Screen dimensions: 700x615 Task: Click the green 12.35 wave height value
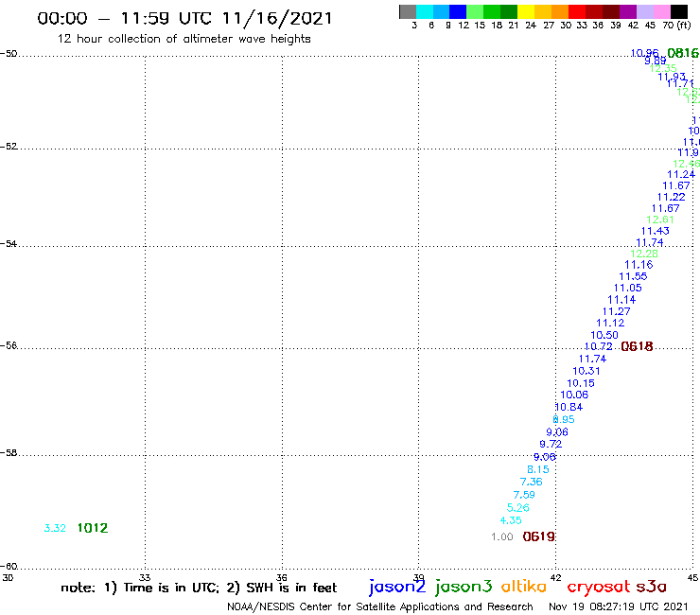663,68
